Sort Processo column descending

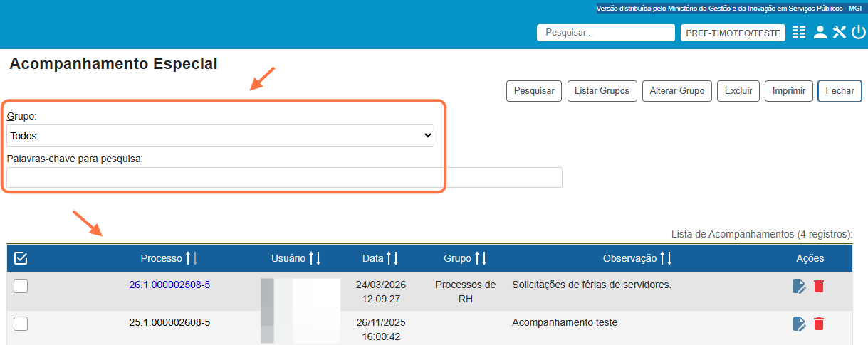point(195,258)
